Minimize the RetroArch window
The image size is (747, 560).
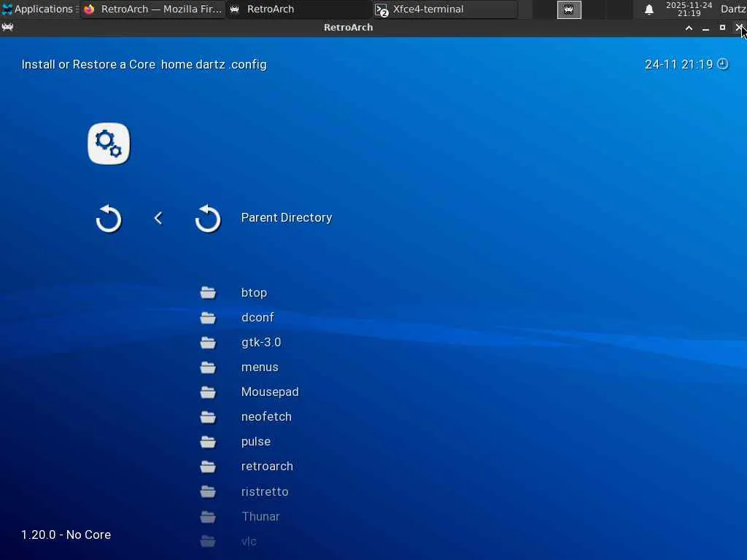705,28
